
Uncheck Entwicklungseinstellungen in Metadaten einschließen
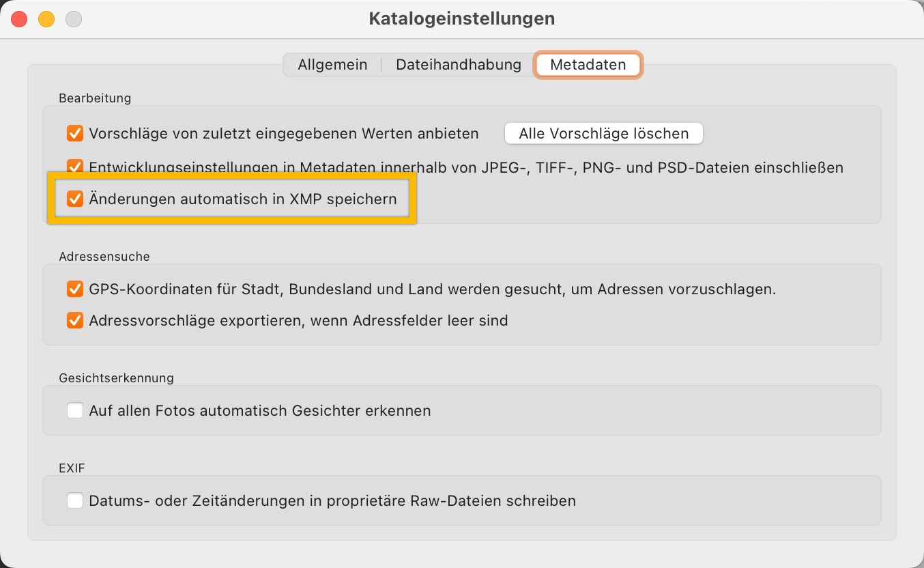(75, 167)
